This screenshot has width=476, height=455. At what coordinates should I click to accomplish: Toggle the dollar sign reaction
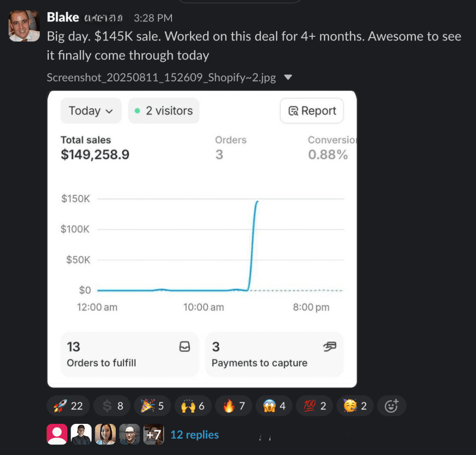[x=113, y=406]
